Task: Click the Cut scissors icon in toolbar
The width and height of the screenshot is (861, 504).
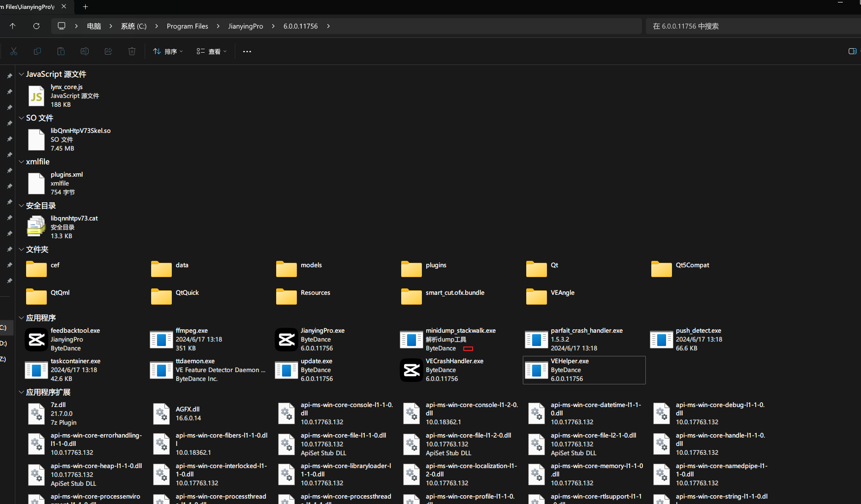Action: pos(14,51)
